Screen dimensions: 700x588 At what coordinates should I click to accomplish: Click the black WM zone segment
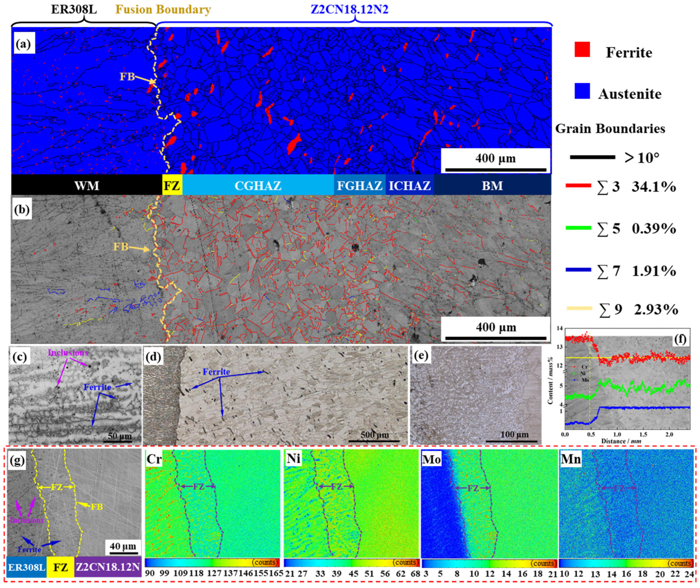coord(87,185)
